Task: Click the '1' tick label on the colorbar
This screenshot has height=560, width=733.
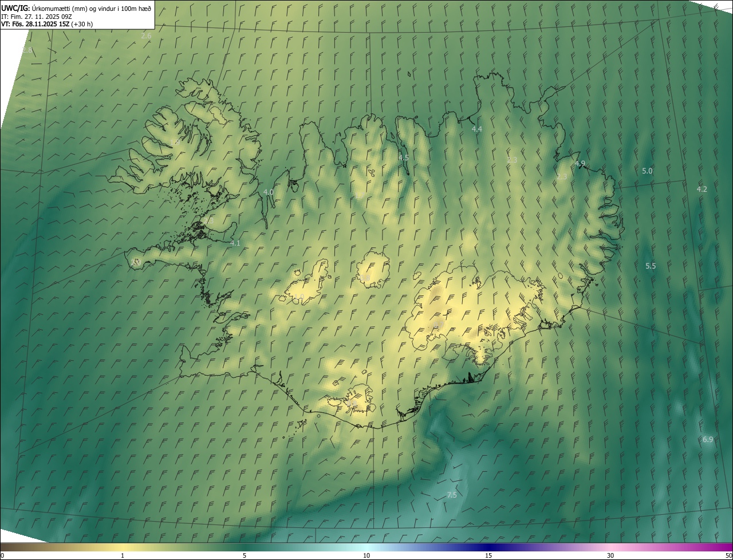Action: click(x=123, y=556)
